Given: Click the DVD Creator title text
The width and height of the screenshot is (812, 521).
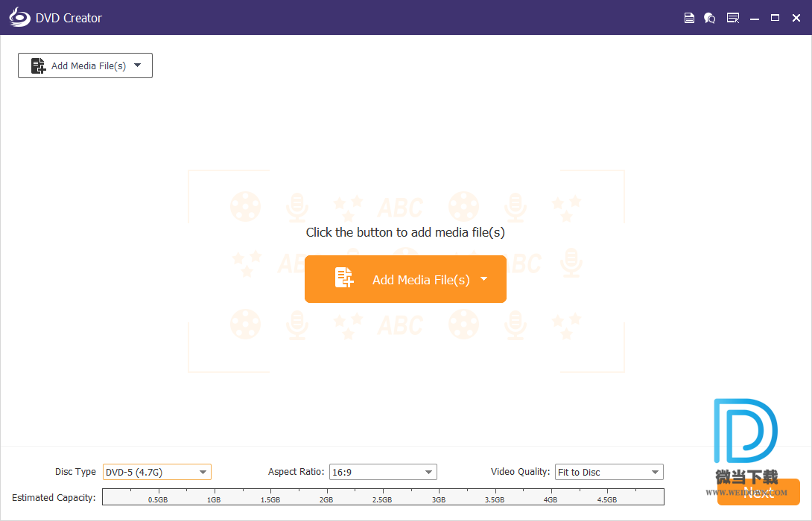Looking at the screenshot, I should pos(69,18).
